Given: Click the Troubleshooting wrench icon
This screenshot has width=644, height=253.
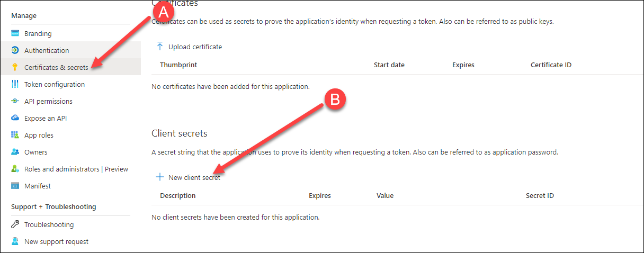Looking at the screenshot, I should click(x=15, y=224).
